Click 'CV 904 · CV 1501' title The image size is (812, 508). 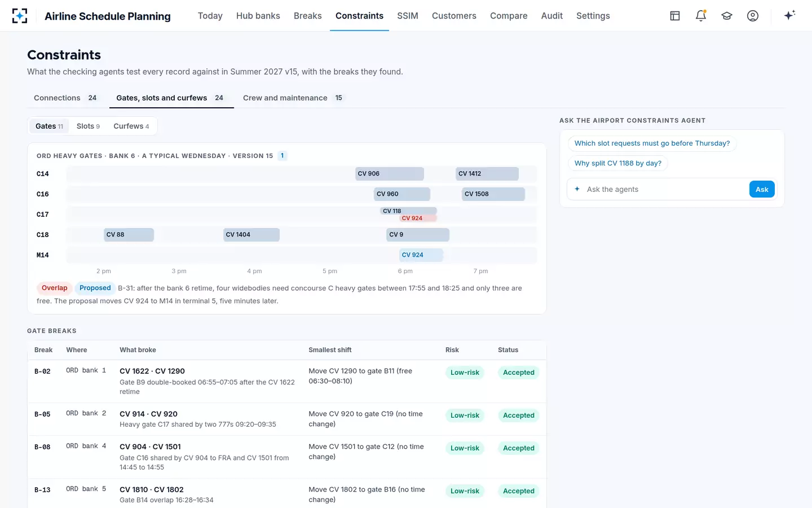(x=150, y=446)
